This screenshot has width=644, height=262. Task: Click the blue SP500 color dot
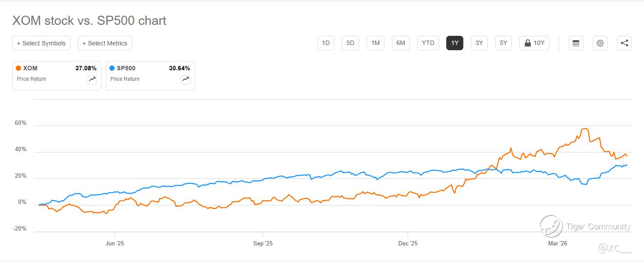pos(112,68)
